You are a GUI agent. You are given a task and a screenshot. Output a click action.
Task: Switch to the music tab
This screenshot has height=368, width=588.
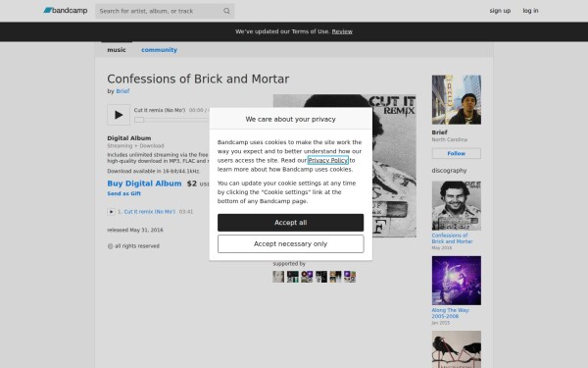[117, 50]
